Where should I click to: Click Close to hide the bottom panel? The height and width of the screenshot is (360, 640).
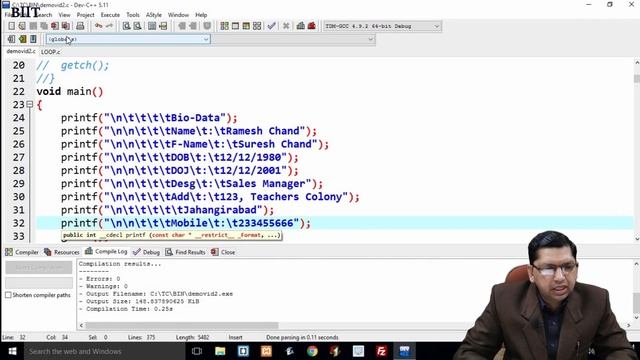(223, 252)
